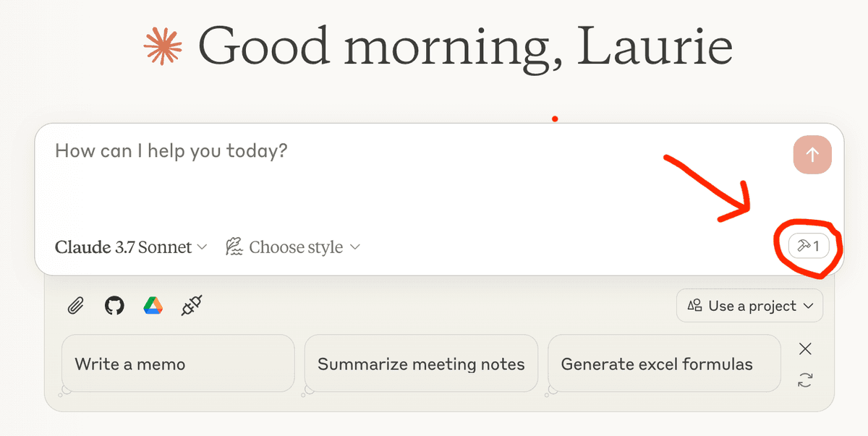Click the Good morning, Laurie greeting

pyautogui.click(x=465, y=47)
